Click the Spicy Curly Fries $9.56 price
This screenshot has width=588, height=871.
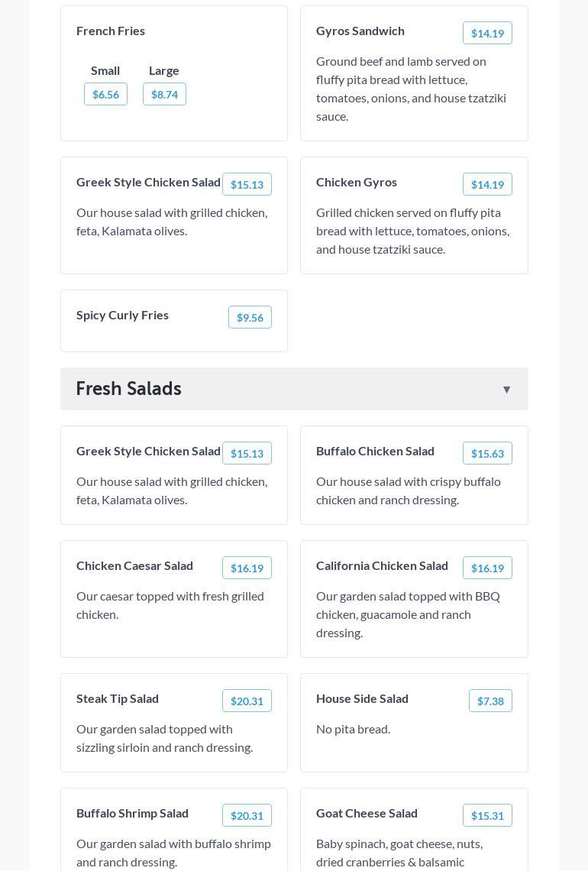point(250,317)
